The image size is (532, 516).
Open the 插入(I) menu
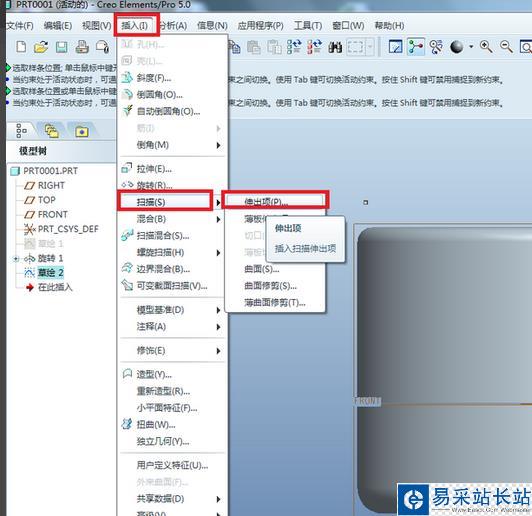point(135,25)
